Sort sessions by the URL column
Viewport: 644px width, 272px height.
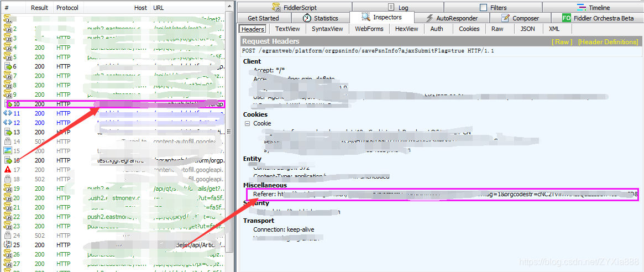coord(188,8)
